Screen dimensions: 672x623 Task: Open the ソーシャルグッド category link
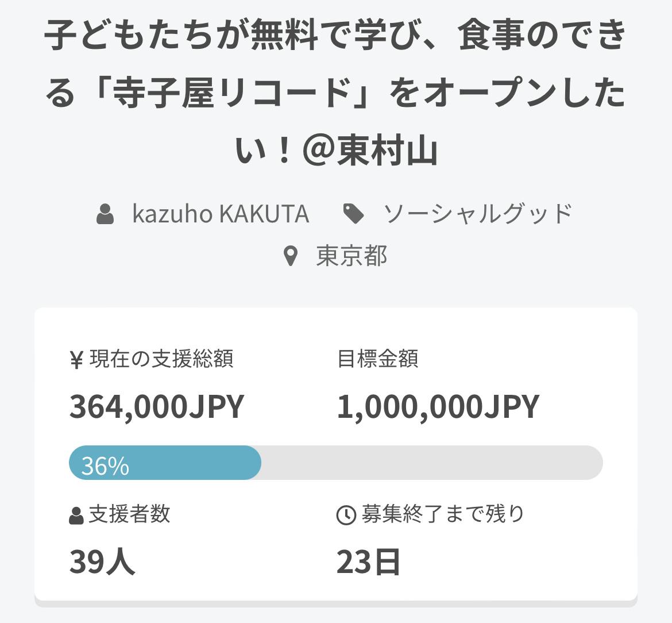click(x=477, y=214)
